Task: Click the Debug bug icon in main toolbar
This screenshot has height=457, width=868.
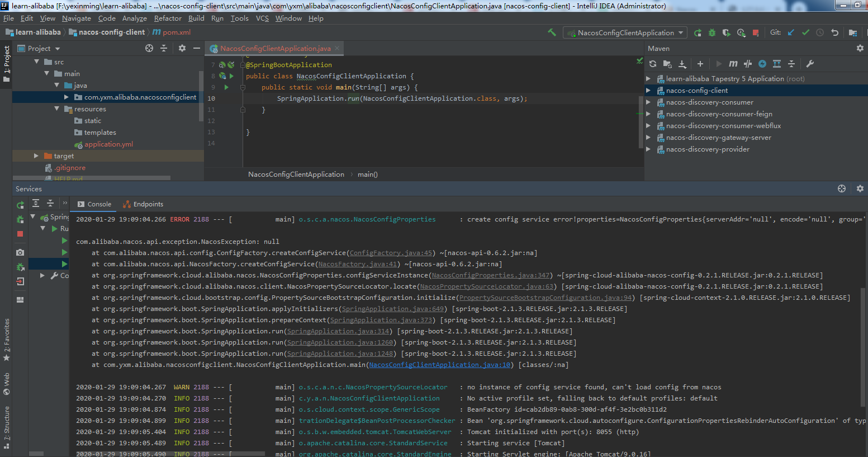Action: tap(712, 32)
